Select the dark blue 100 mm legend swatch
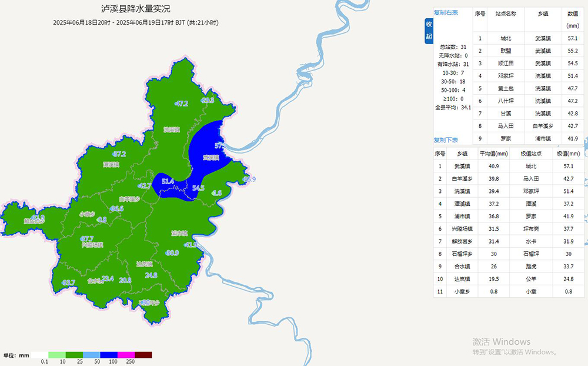Screen dimensions: 588x366 109,355
